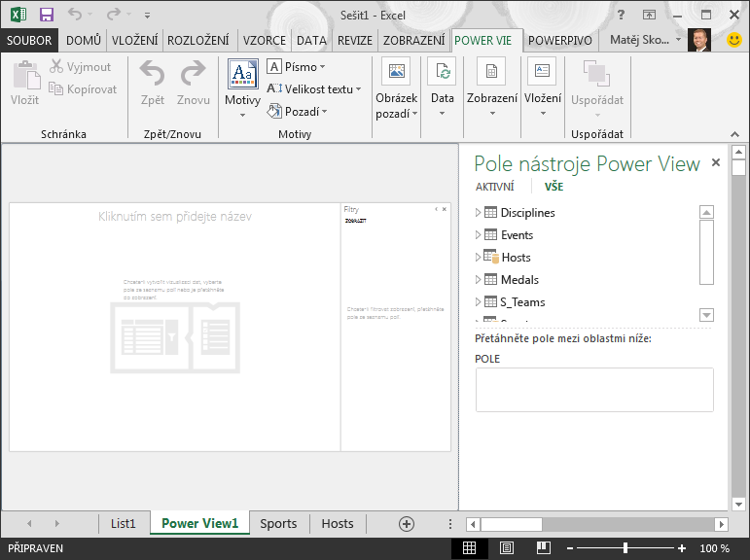Viewport: 750px width, 560px height.
Task: Click the Kopírovat copy button
Action: [83, 88]
